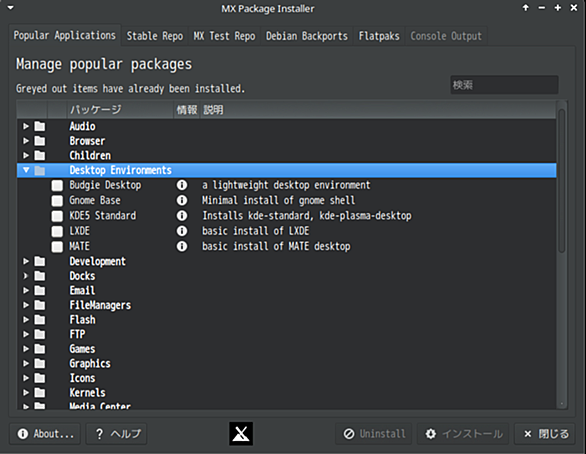
Task: Select 'Installs kde-standard, kde-plasma-desktop' text
Action: (x=307, y=216)
